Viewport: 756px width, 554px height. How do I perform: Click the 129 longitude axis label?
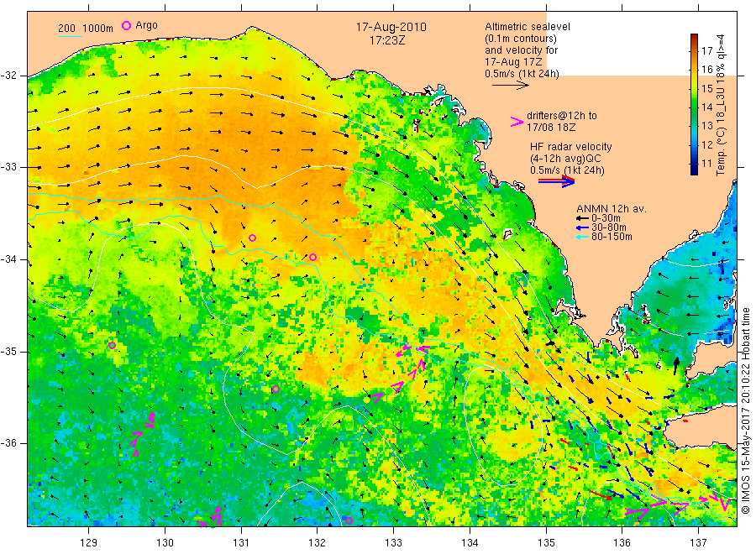(89, 543)
